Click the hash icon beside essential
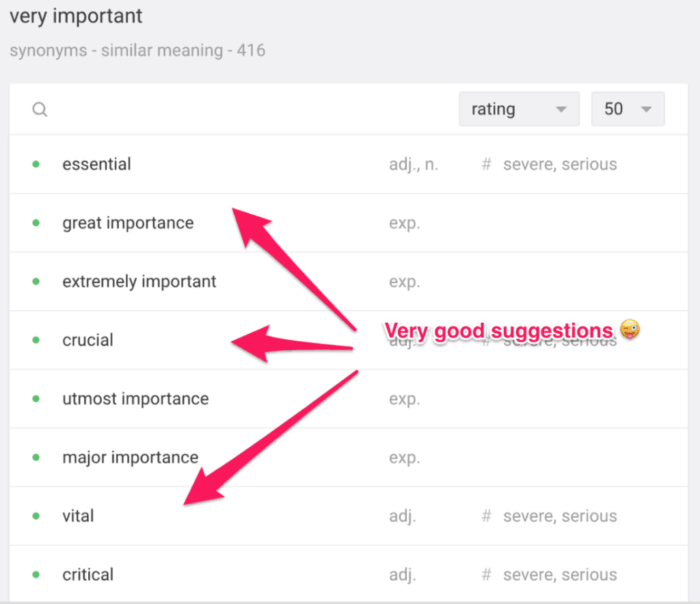Image resolution: width=700 pixels, height=604 pixels. tap(486, 164)
